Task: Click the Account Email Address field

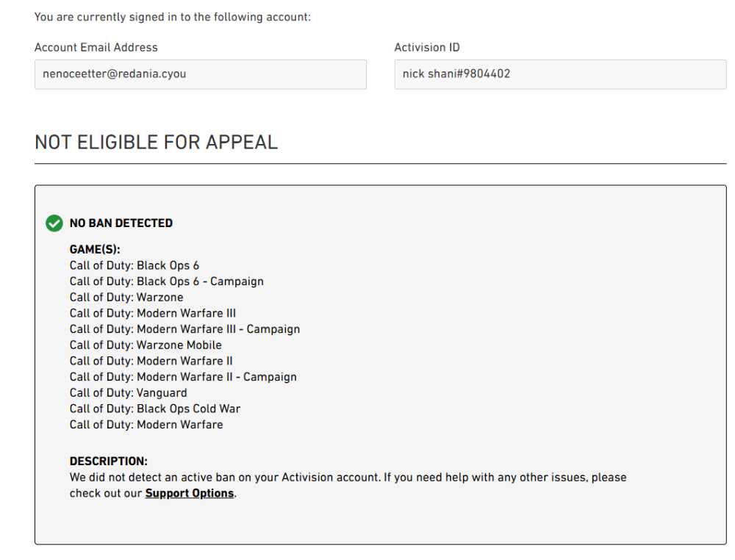Action: coord(200,74)
